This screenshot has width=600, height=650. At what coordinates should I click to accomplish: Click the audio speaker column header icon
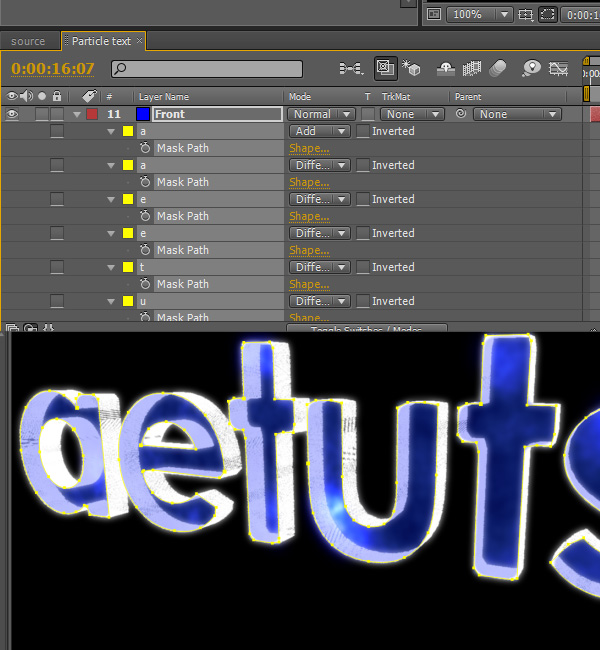[27, 96]
